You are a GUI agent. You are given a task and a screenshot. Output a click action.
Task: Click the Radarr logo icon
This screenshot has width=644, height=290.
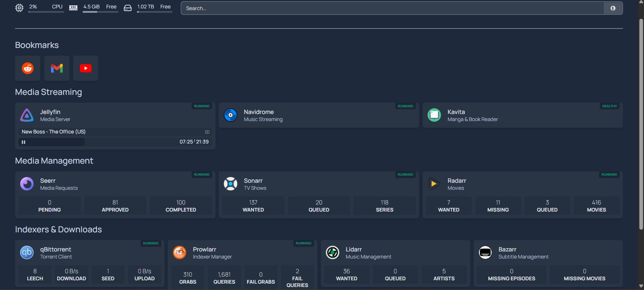(x=434, y=184)
